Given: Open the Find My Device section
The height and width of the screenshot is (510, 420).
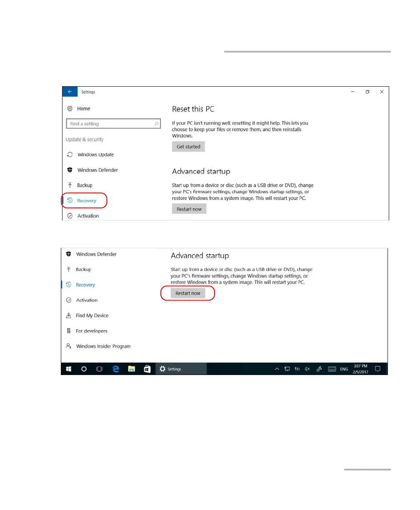Looking at the screenshot, I should tap(87, 315).
